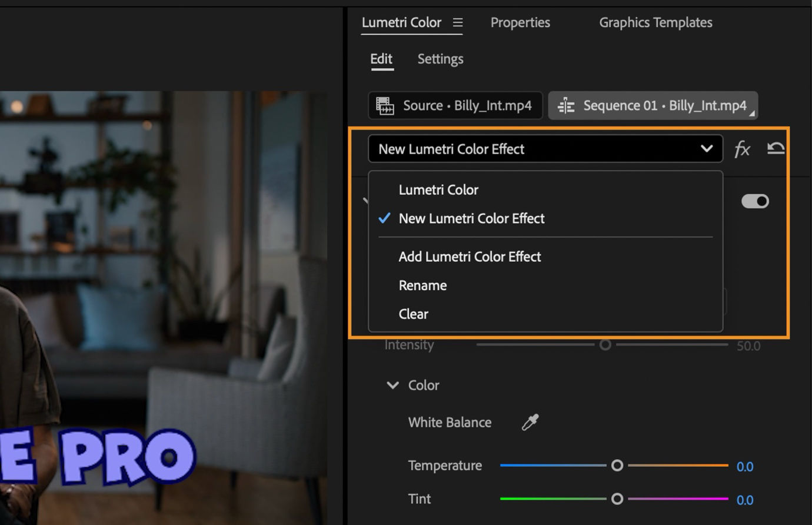This screenshot has width=812, height=525.
Task: Click the Sequence 01 corner expander mark
Action: 751,112
